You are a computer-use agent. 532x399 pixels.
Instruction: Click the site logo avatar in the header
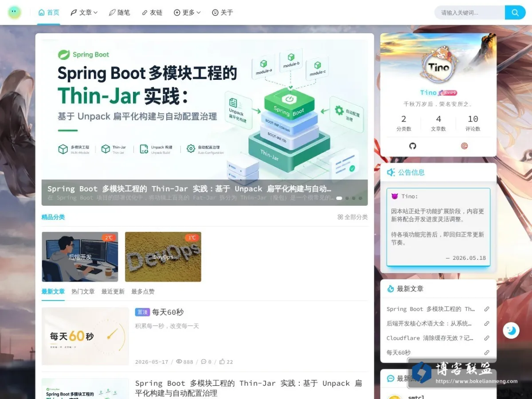point(15,12)
